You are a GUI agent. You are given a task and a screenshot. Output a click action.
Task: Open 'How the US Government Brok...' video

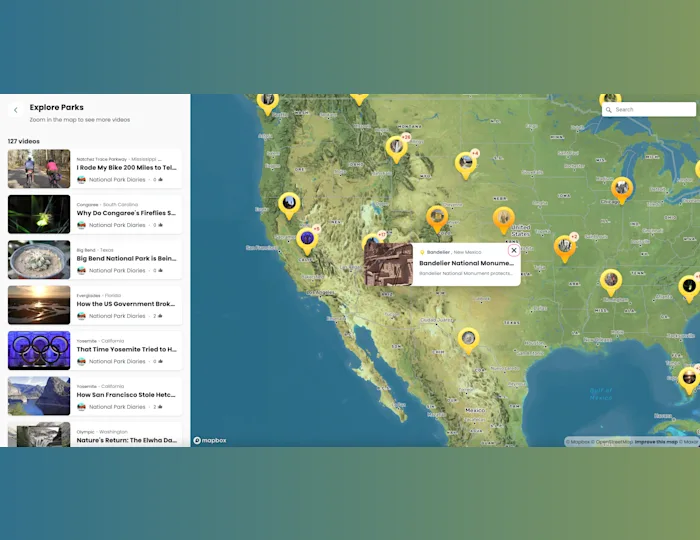pos(125,304)
